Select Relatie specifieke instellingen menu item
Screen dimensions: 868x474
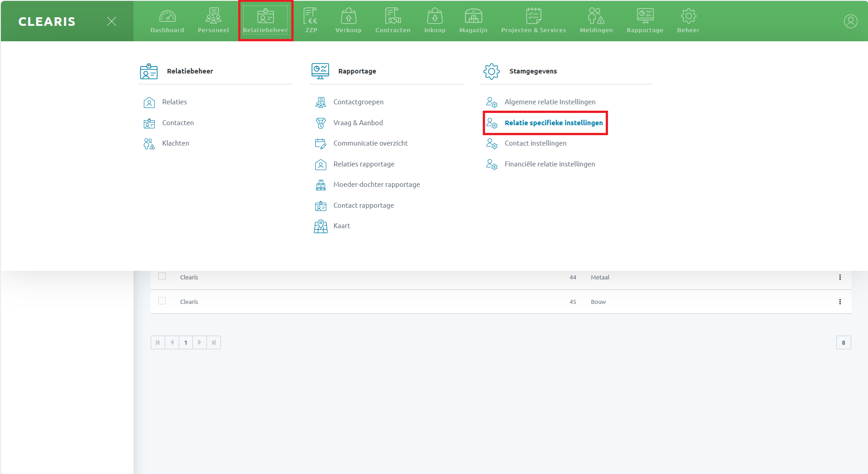pos(553,123)
